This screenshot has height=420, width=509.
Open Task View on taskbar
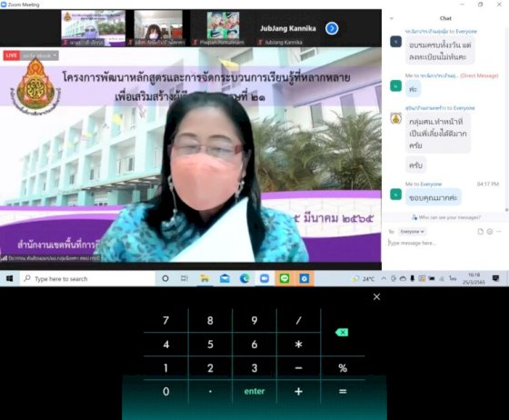click(185, 278)
